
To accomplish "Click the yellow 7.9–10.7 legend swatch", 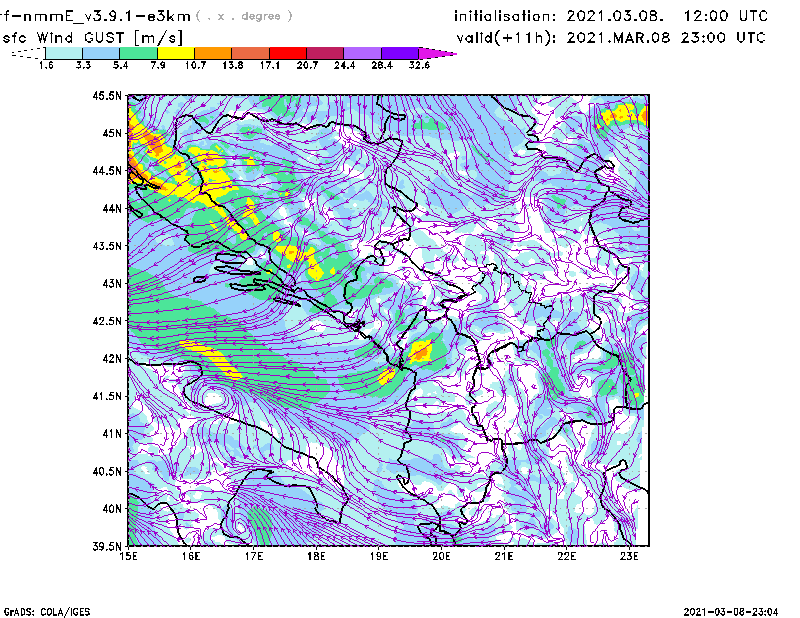I will [x=176, y=53].
